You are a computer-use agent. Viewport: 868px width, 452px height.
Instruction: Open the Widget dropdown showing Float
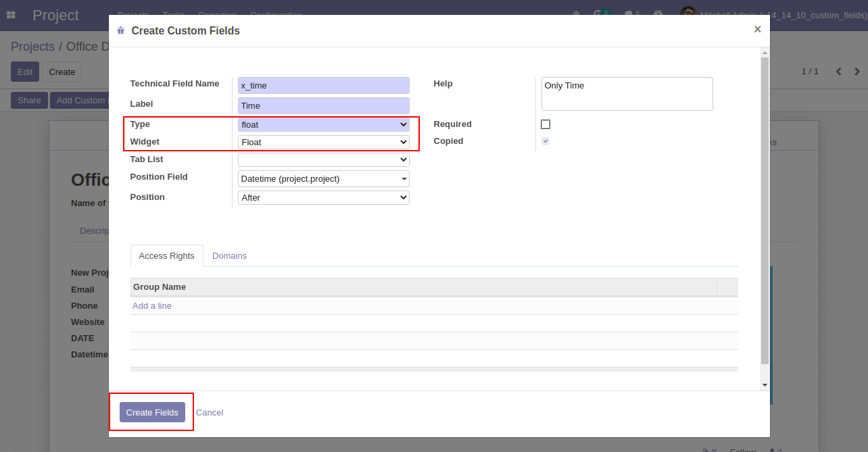pyautogui.click(x=324, y=142)
